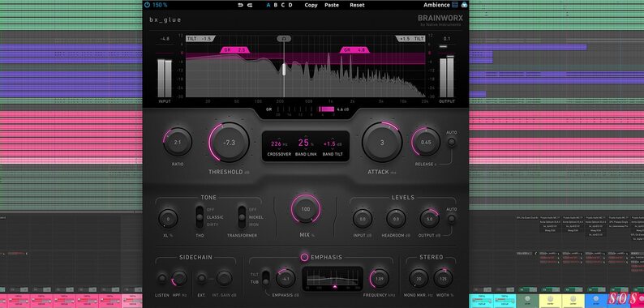Click the output peak readout 0.1
This screenshot has height=308, width=644.
tap(447, 39)
